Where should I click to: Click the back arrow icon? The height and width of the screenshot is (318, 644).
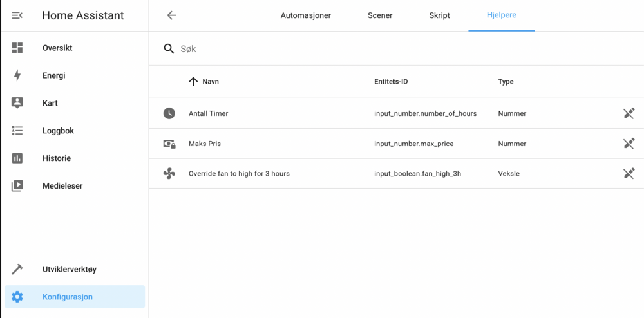(171, 15)
